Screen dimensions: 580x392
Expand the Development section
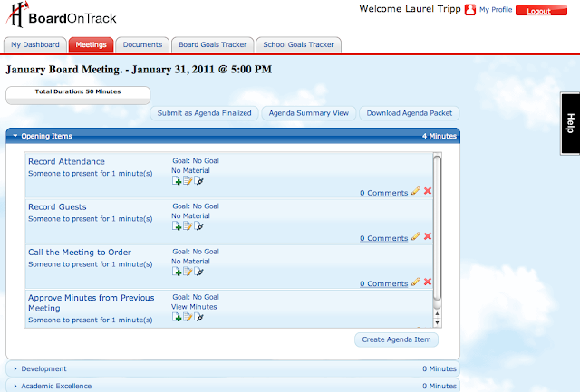pyautogui.click(x=15, y=368)
